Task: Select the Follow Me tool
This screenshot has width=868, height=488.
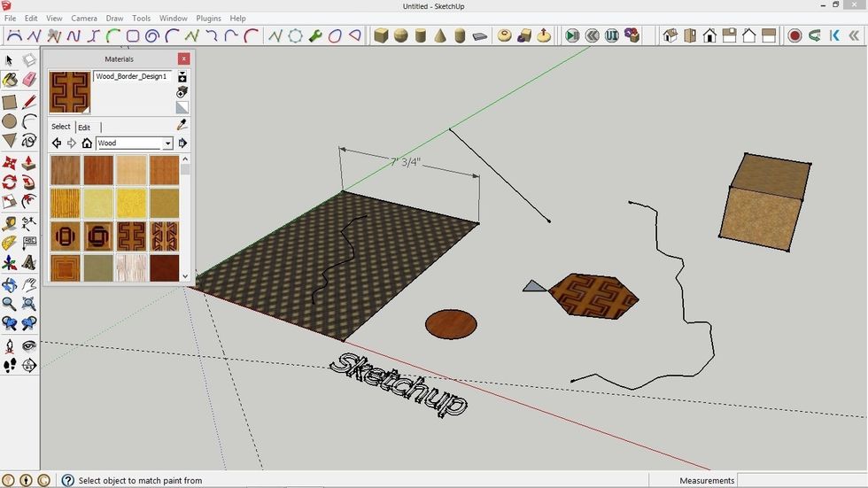Action: tap(28, 182)
